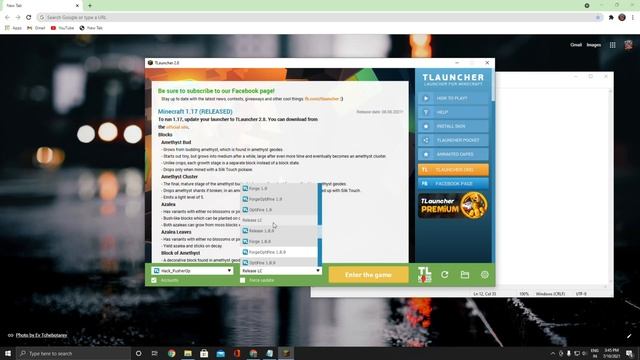Screen dimensions: 640x360
Task: Open the game folder icon
Action: (x=464, y=275)
